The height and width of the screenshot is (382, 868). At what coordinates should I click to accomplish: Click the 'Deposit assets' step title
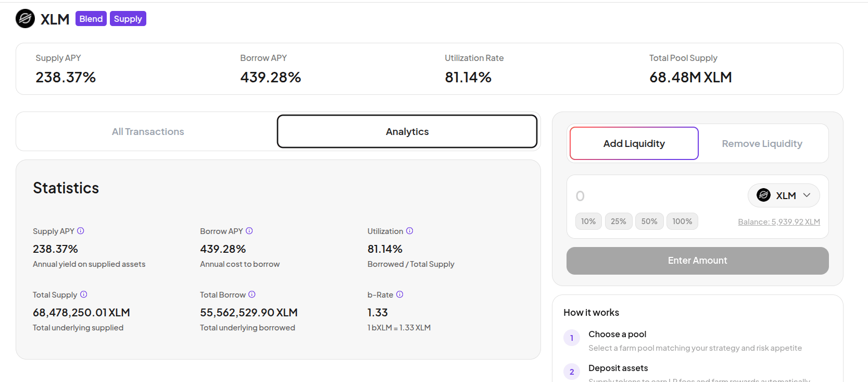point(618,368)
